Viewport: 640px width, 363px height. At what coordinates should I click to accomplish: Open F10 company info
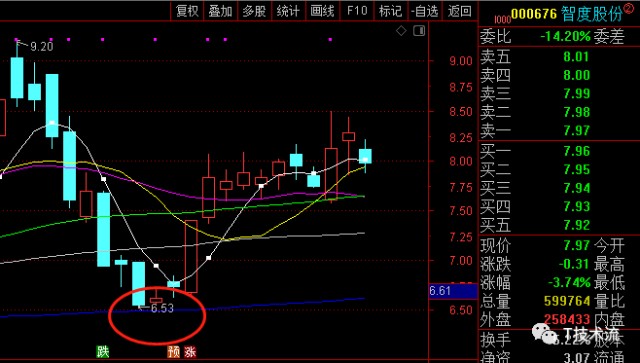click(357, 11)
